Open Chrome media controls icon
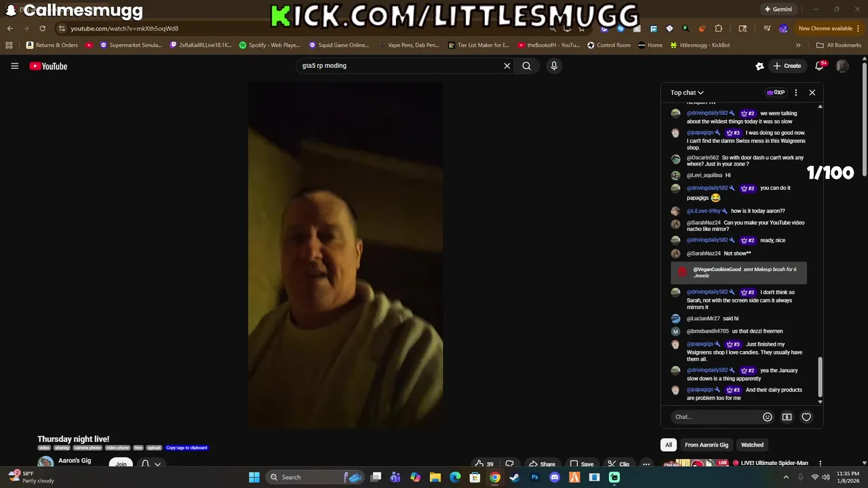 point(767,28)
